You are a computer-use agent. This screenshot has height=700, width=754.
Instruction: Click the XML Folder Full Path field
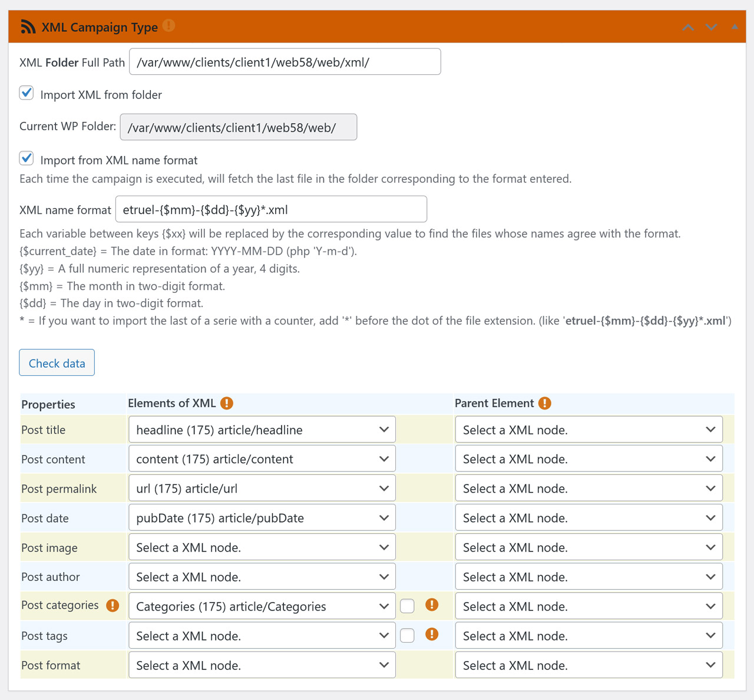(x=285, y=62)
